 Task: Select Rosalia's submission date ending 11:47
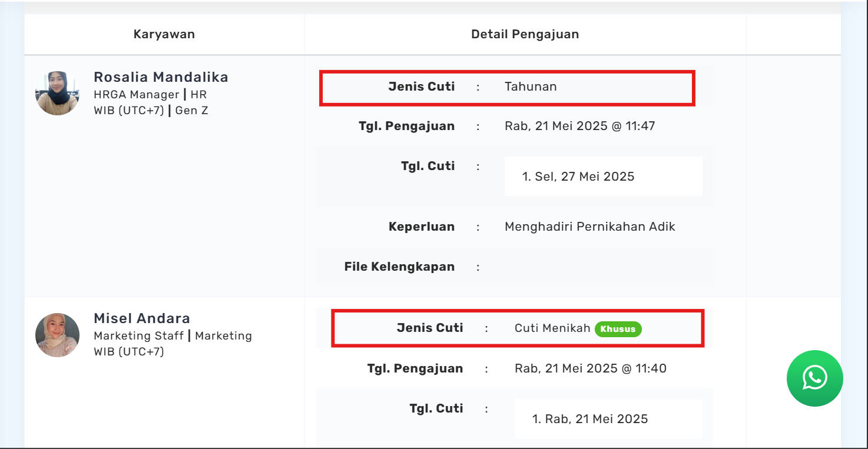click(x=579, y=126)
